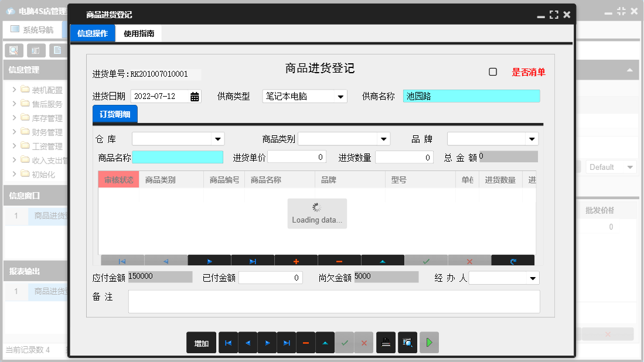Open print preview with the magnifier icon
This screenshot has height=362, width=644.
click(x=408, y=343)
